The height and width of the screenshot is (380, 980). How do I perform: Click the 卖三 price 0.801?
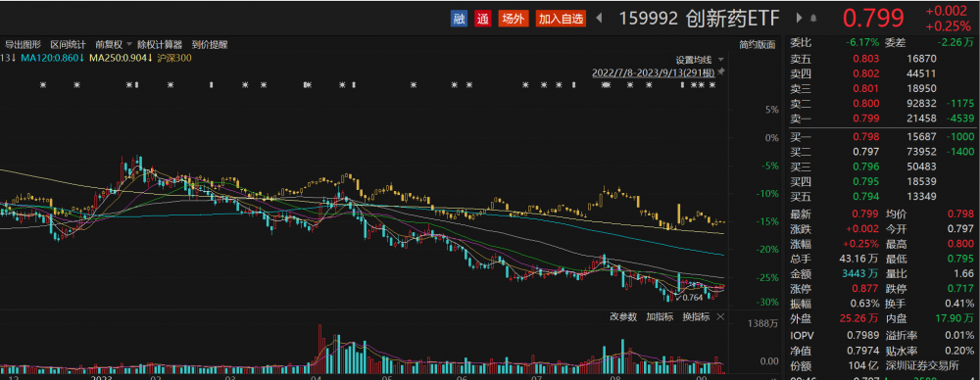coord(867,89)
